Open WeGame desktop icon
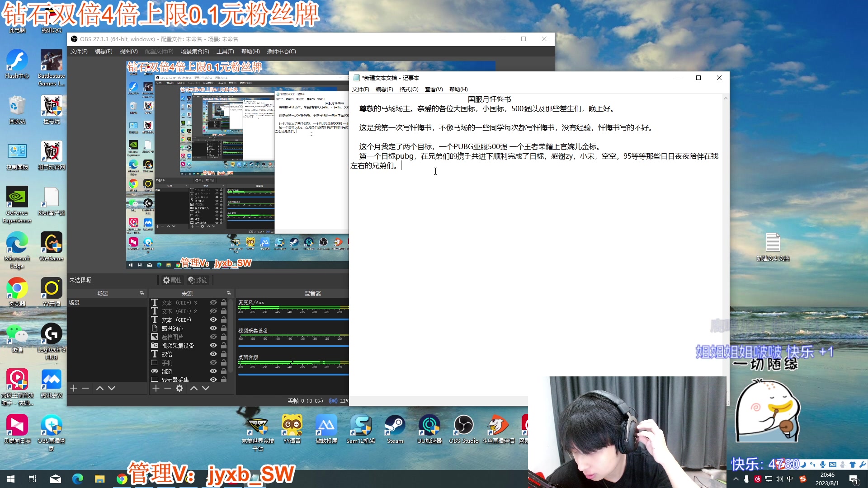Viewport: 868px width, 488px height. 52,247
